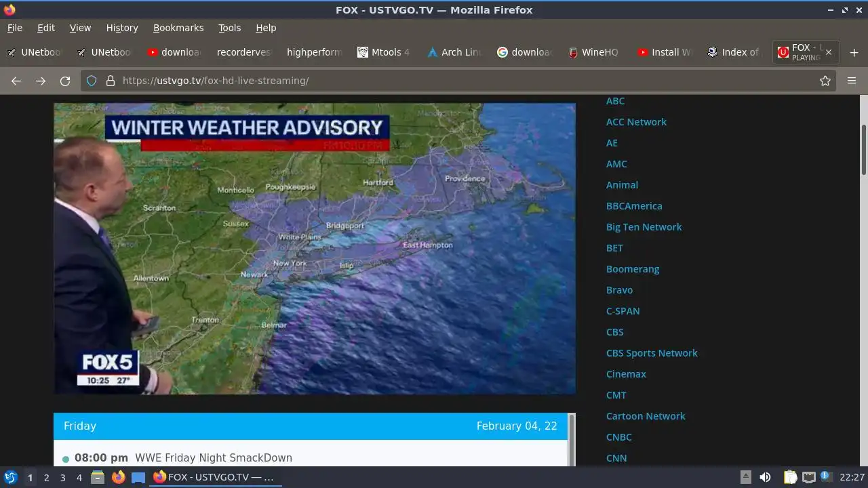Go back using the browser back arrow
868x488 pixels.
[x=16, y=81]
